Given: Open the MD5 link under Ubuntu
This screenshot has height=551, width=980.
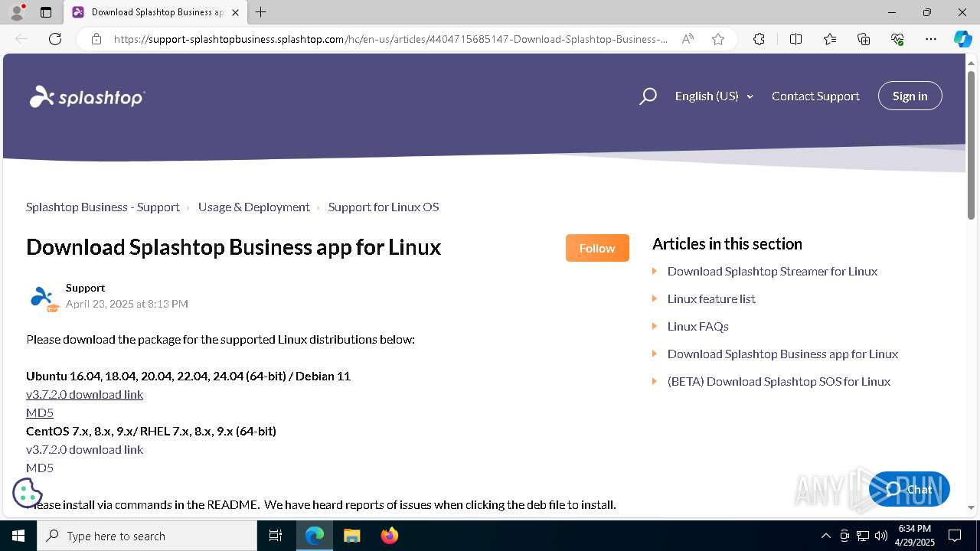Looking at the screenshot, I should 40,413.
